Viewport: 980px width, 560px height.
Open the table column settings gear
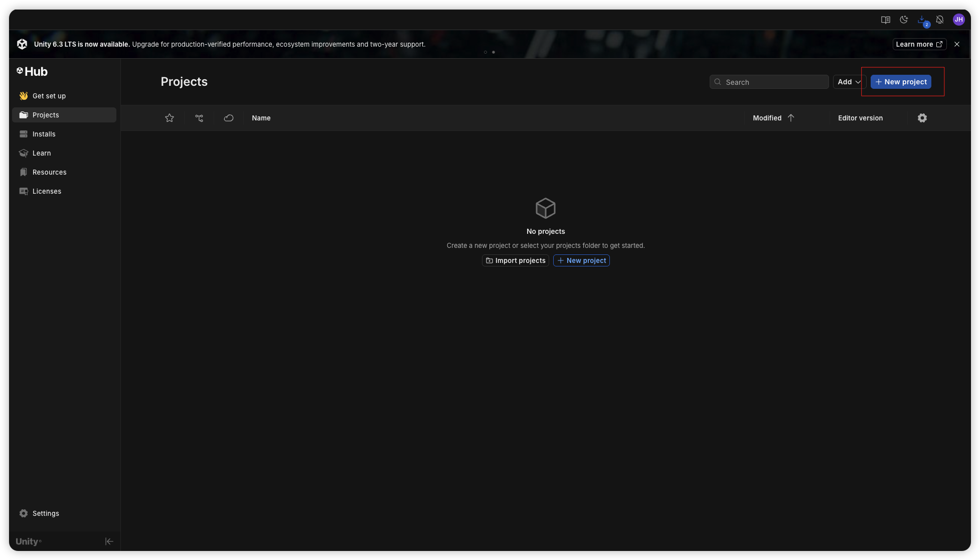(922, 118)
